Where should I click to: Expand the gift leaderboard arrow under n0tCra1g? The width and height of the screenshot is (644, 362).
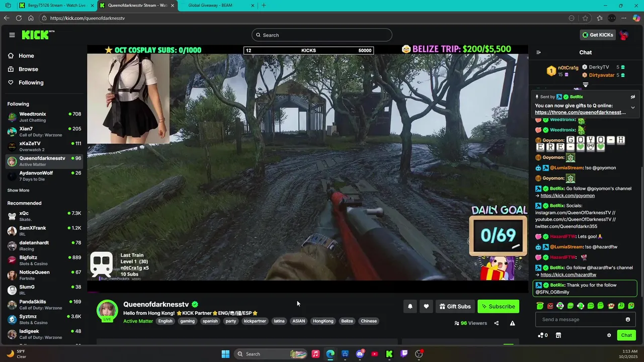[x=586, y=85]
